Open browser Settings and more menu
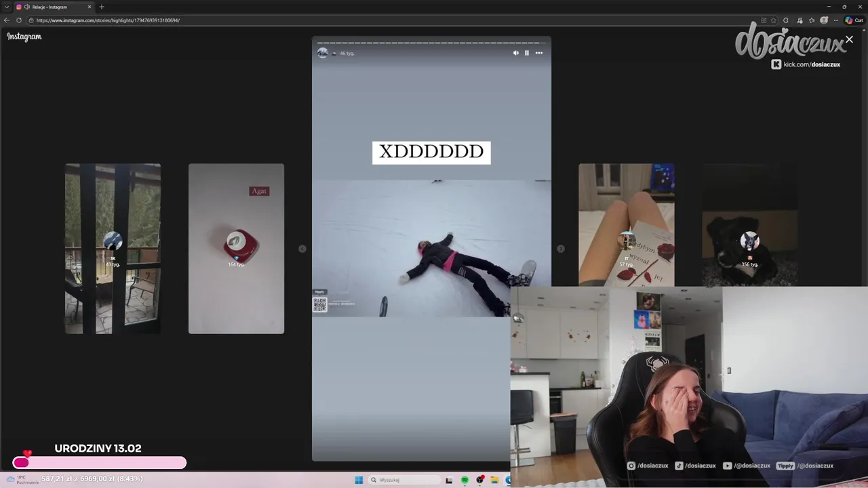 [835, 20]
